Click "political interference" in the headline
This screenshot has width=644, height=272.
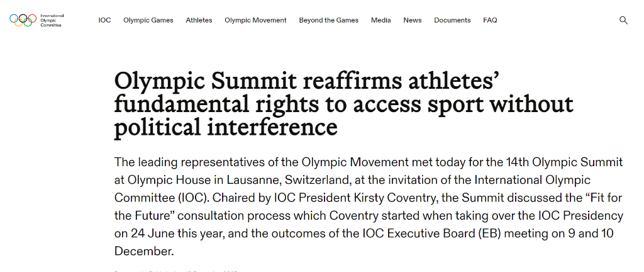(226, 127)
